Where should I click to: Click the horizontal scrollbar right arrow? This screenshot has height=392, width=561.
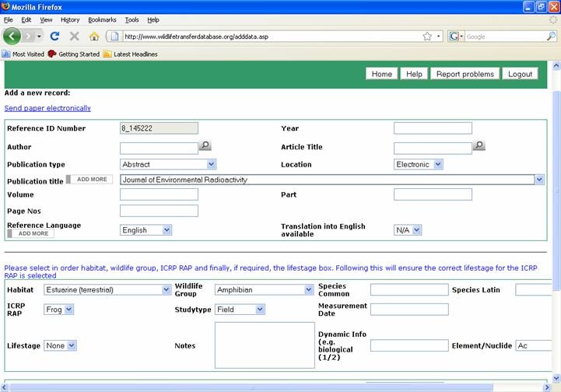click(x=547, y=387)
